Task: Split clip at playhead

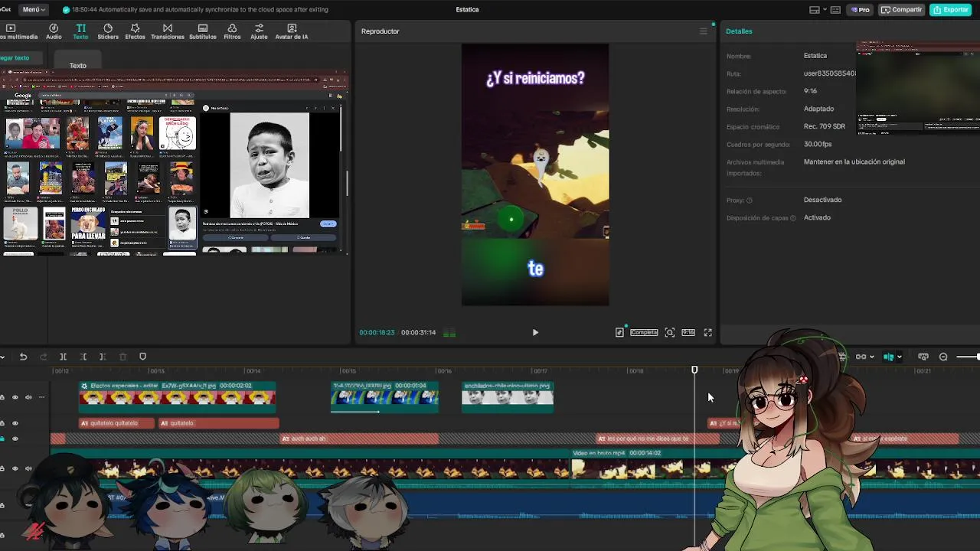Action: coord(63,357)
